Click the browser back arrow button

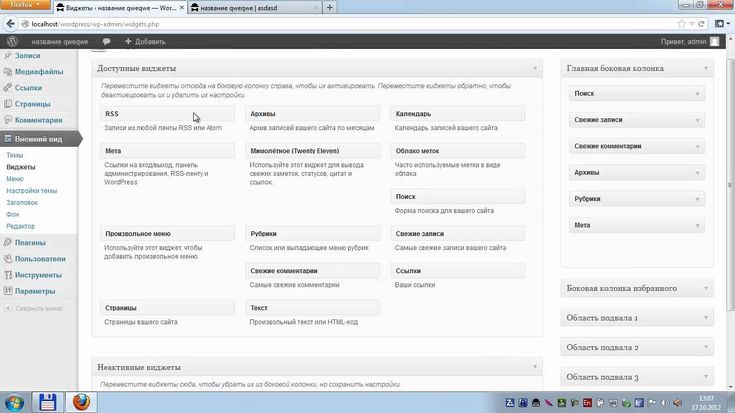click(10, 24)
